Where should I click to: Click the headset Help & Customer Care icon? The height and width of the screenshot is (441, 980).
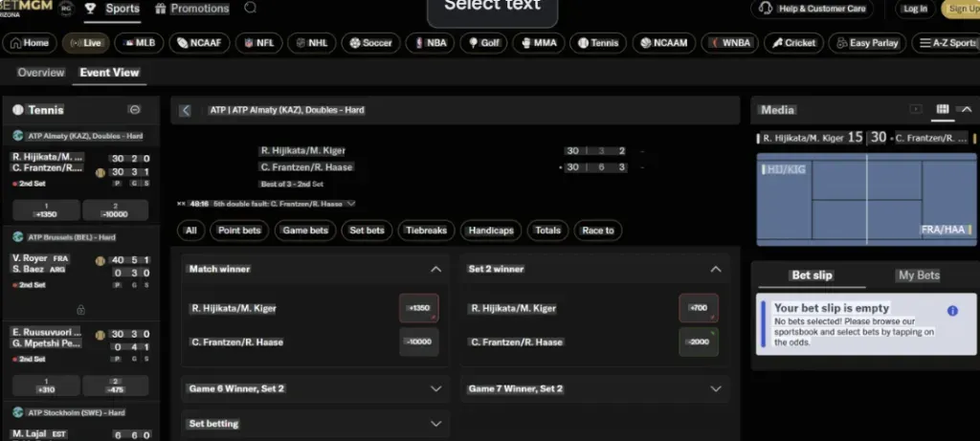coord(765,8)
